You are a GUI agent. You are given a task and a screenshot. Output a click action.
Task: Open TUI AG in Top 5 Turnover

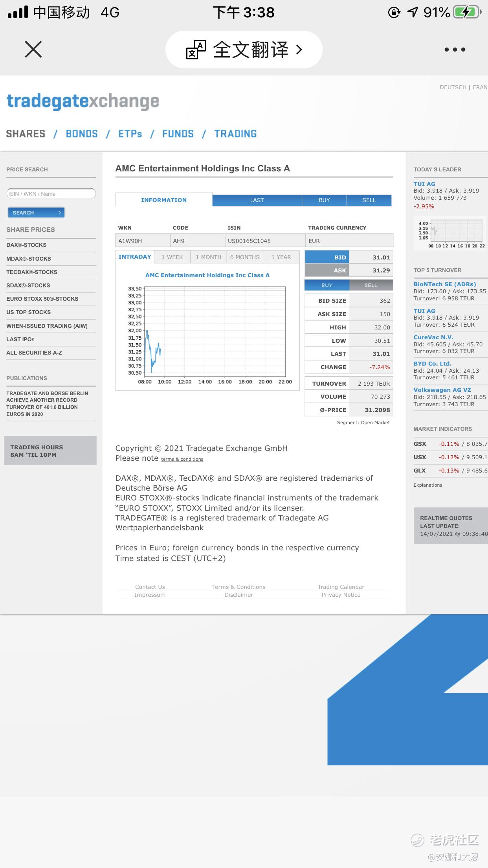pyautogui.click(x=424, y=311)
